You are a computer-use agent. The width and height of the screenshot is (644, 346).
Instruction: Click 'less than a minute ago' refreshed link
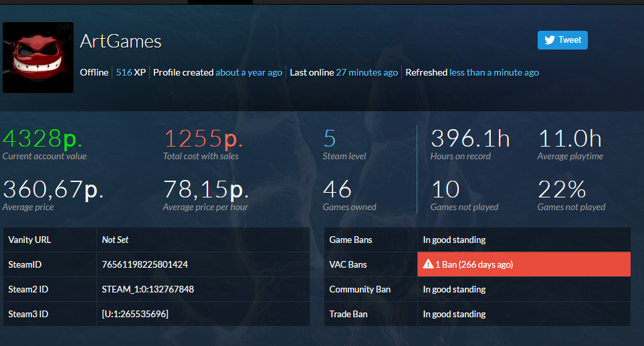[x=494, y=72]
